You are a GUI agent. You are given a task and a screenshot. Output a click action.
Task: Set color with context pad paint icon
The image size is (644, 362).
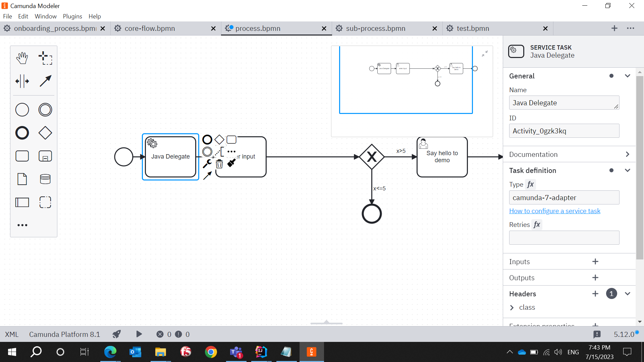point(231,163)
